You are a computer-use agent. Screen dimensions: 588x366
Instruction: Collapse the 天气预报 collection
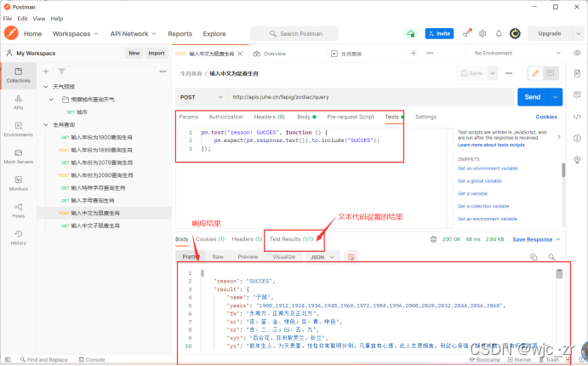(x=46, y=87)
